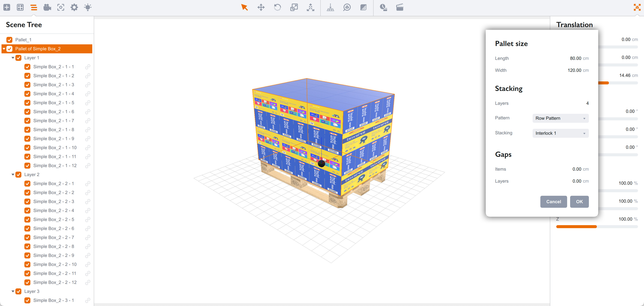Click the clock snapshot history icon
This screenshot has height=306, width=644.
(383, 7)
